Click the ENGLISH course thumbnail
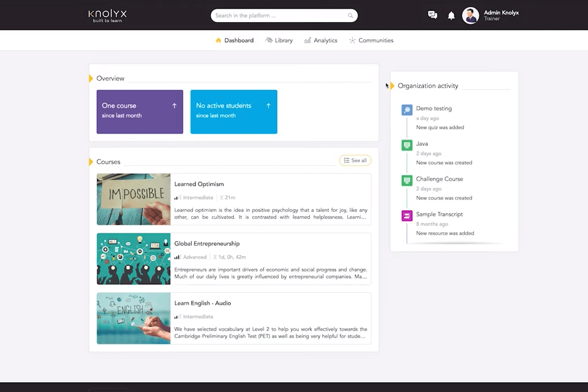 [x=134, y=318]
